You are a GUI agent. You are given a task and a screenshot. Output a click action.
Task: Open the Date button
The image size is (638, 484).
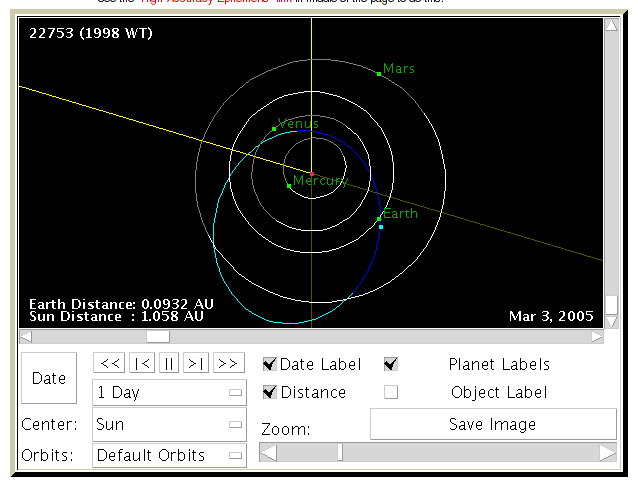click(49, 378)
